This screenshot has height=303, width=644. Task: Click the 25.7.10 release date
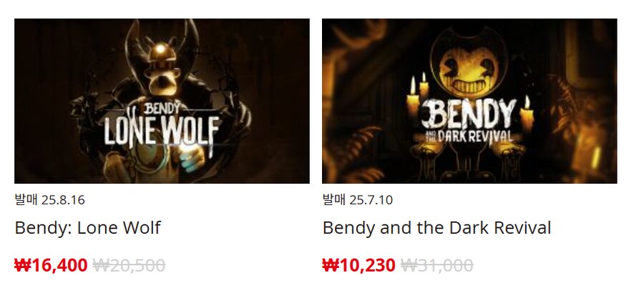[371, 200]
